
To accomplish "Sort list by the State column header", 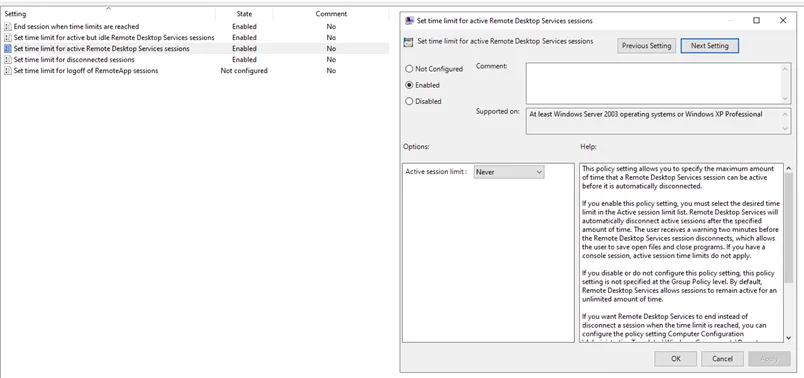I will click(x=244, y=14).
